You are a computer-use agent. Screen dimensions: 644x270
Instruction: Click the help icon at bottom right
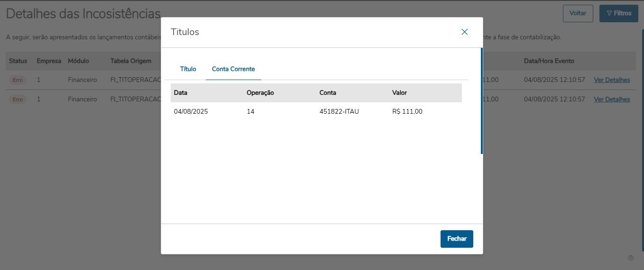coord(631,258)
